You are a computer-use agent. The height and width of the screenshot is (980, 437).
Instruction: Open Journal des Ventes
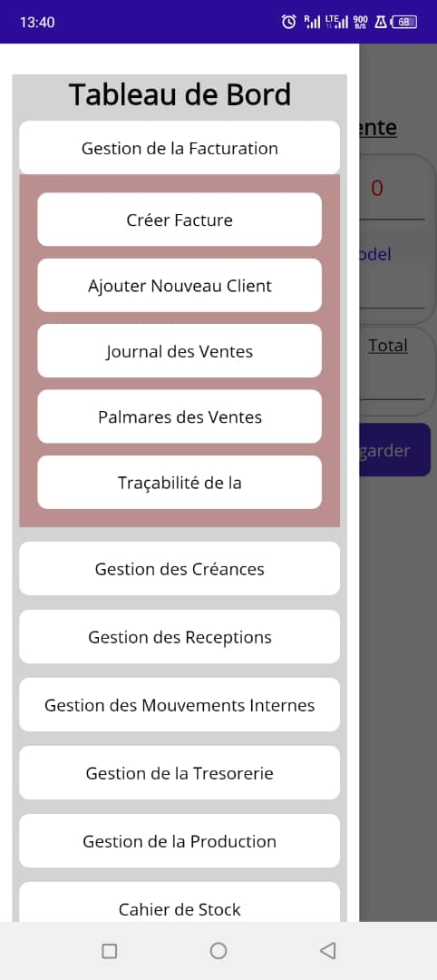pos(180,350)
